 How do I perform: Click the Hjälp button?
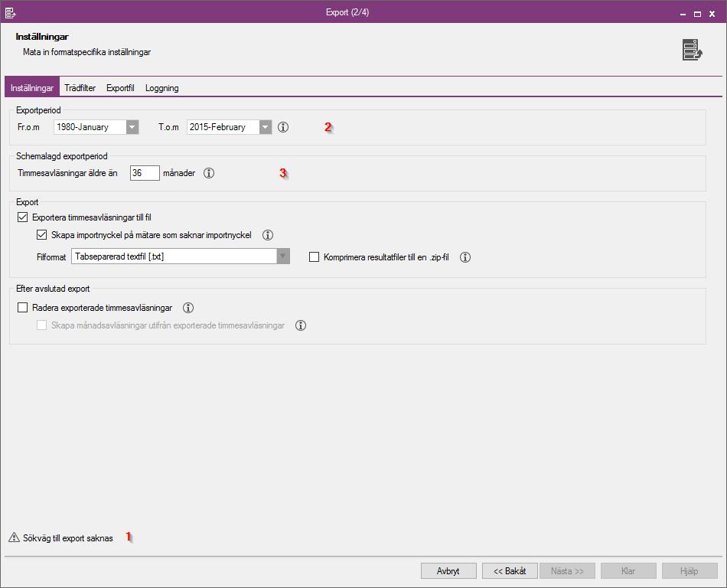[690, 571]
